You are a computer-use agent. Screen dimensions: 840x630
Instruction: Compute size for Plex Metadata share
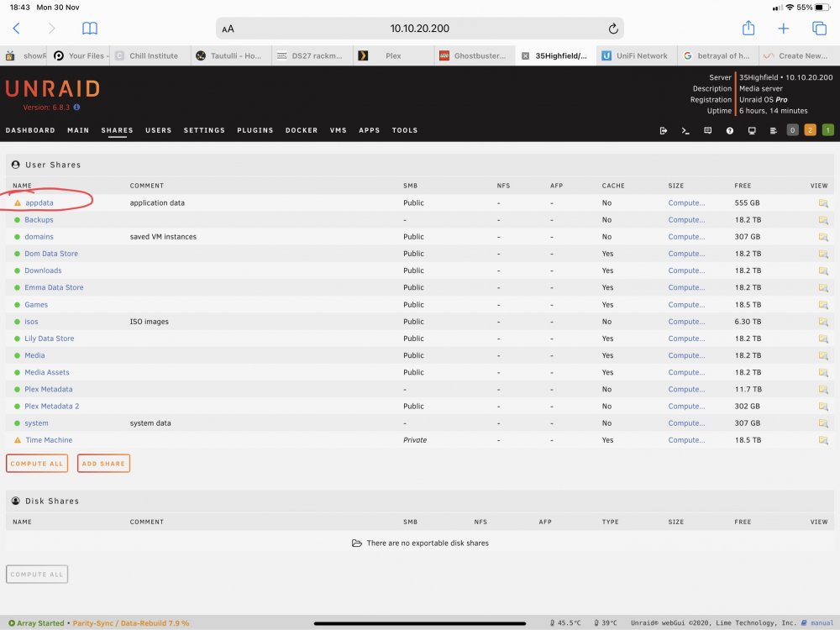tap(686, 390)
